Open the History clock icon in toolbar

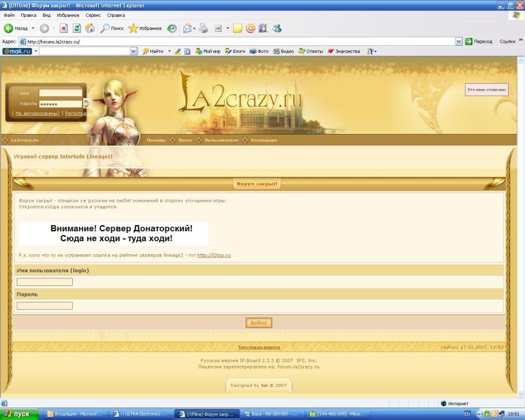(x=172, y=28)
